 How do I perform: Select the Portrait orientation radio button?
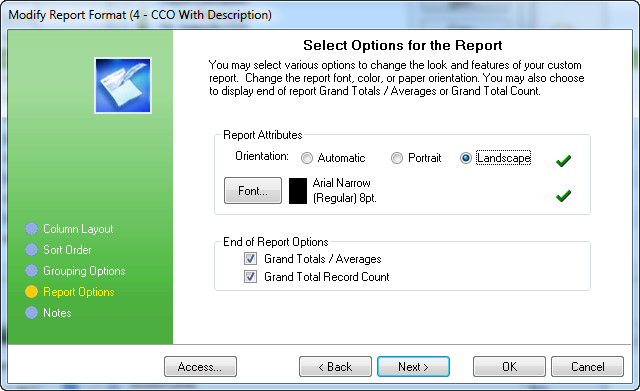pyautogui.click(x=397, y=158)
